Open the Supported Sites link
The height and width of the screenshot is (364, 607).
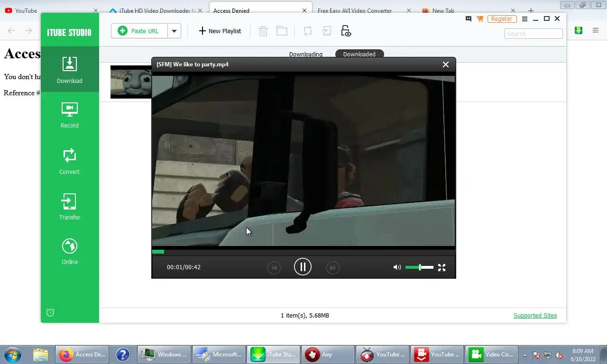[x=535, y=315]
